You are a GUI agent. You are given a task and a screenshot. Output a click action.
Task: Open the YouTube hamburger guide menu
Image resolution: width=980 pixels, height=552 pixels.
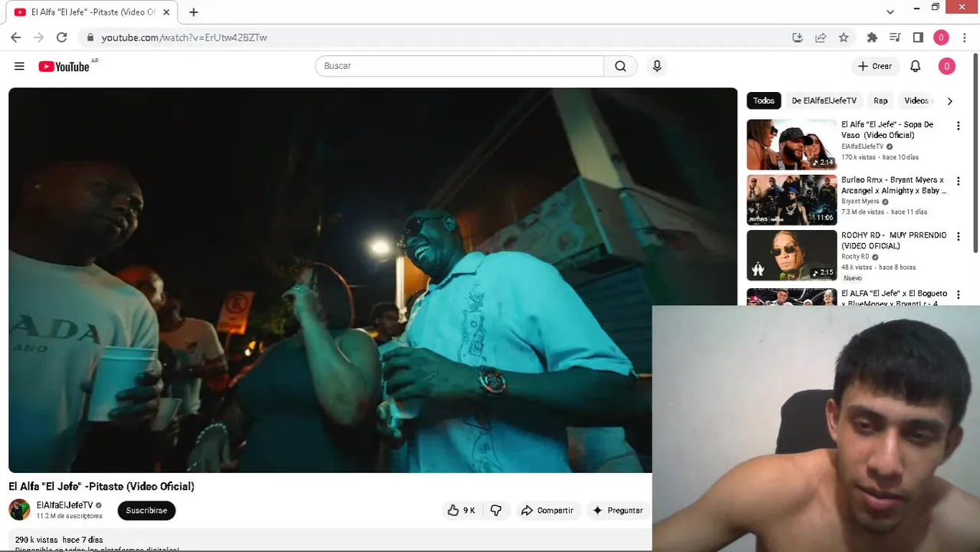[x=19, y=67]
